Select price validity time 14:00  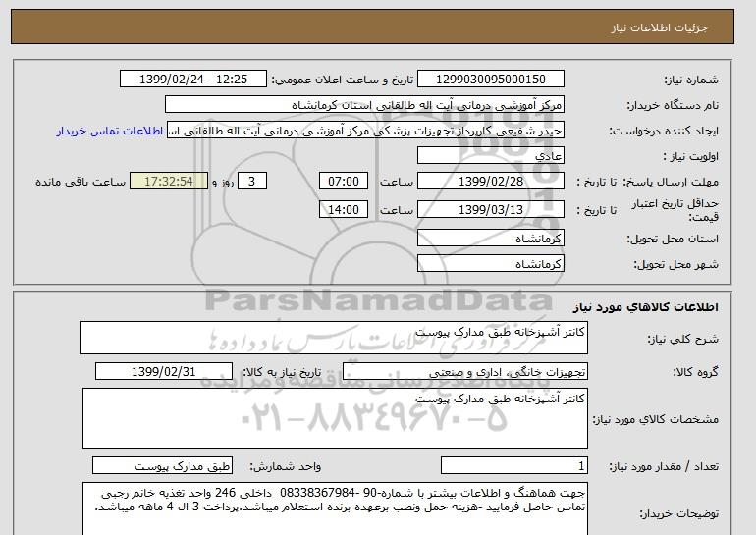point(344,209)
